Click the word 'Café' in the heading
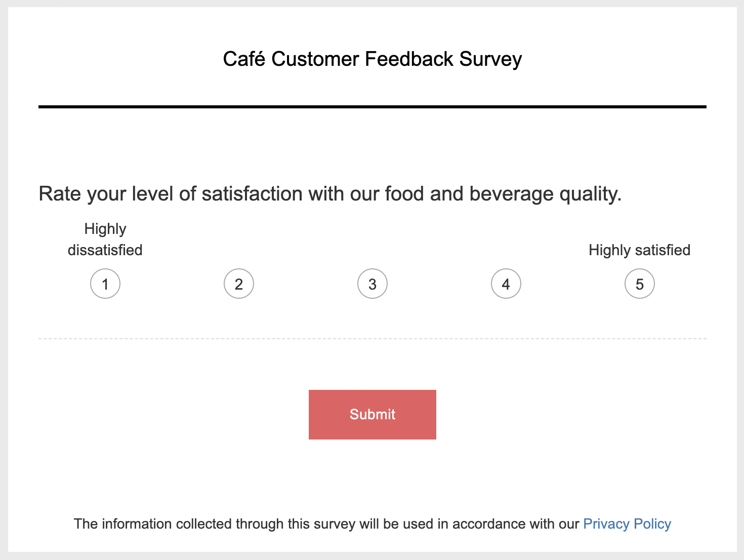Screen dimensions: 744x560 tap(244, 59)
